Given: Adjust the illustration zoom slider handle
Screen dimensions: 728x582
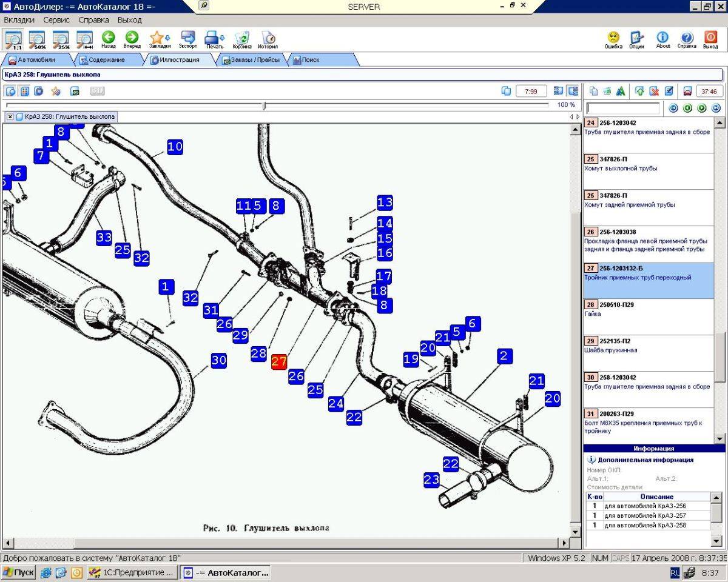Looking at the screenshot, I should [264, 105].
